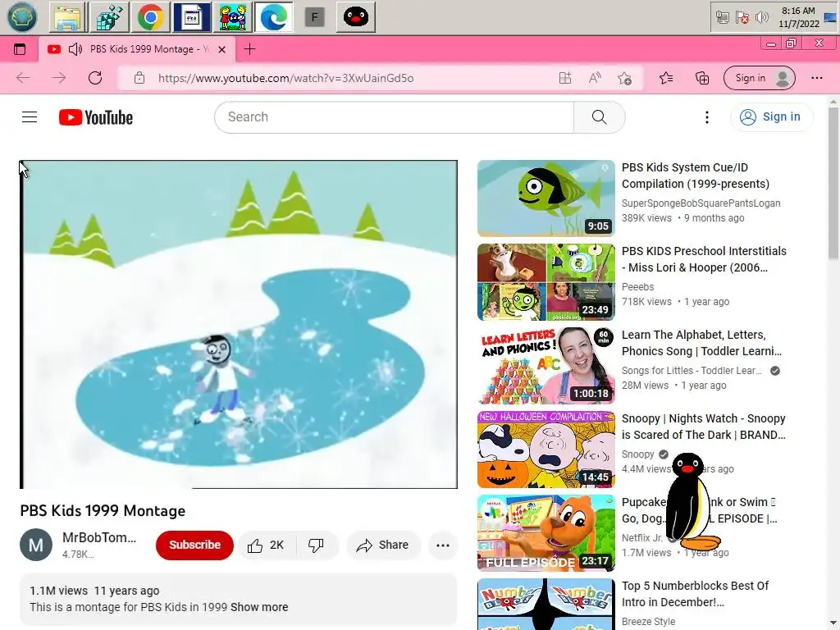
Task: Go to the YouTube home logo
Action: click(x=96, y=117)
